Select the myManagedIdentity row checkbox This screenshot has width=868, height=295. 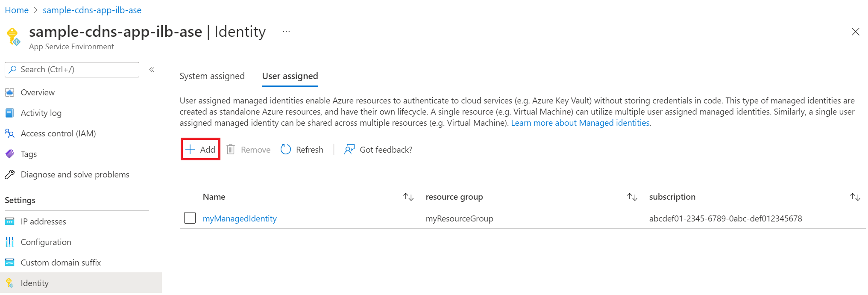190,218
